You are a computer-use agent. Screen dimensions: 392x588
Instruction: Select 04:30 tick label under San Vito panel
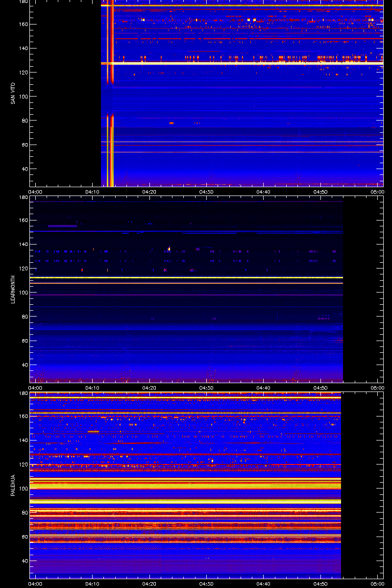(207, 192)
